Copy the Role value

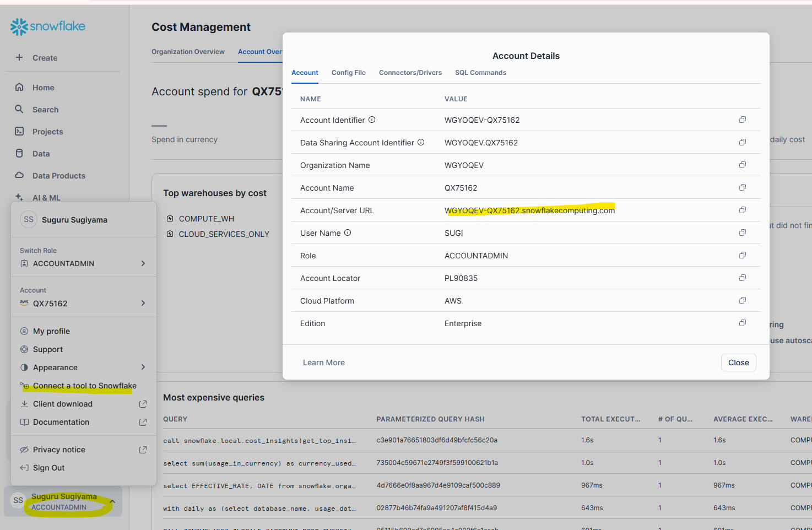[742, 255]
